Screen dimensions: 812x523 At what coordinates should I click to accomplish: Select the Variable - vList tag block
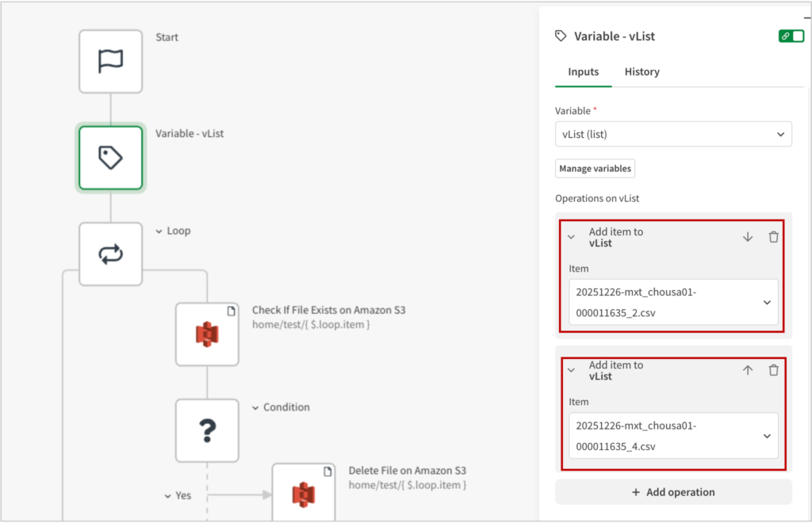tap(110, 158)
